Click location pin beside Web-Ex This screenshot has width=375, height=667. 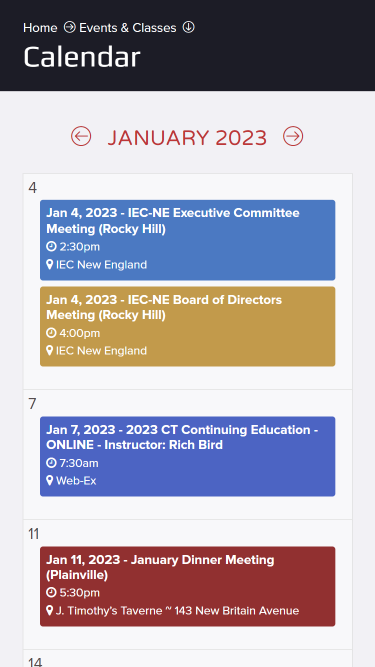[x=49, y=481]
